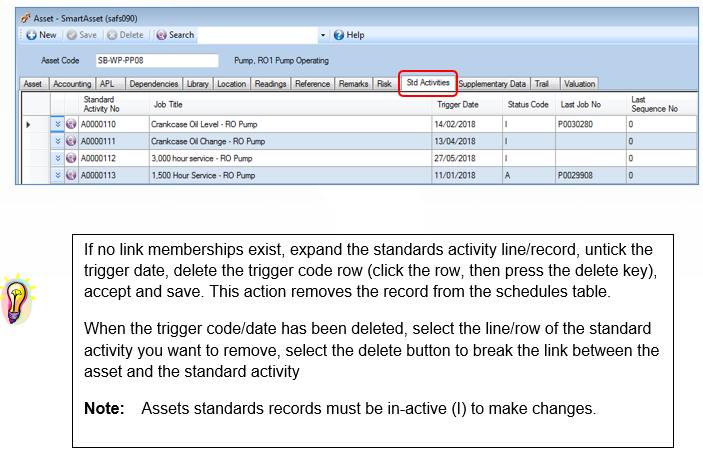Open the lookup icon for activity A0000112
The image size is (703, 450).
pos(71,158)
